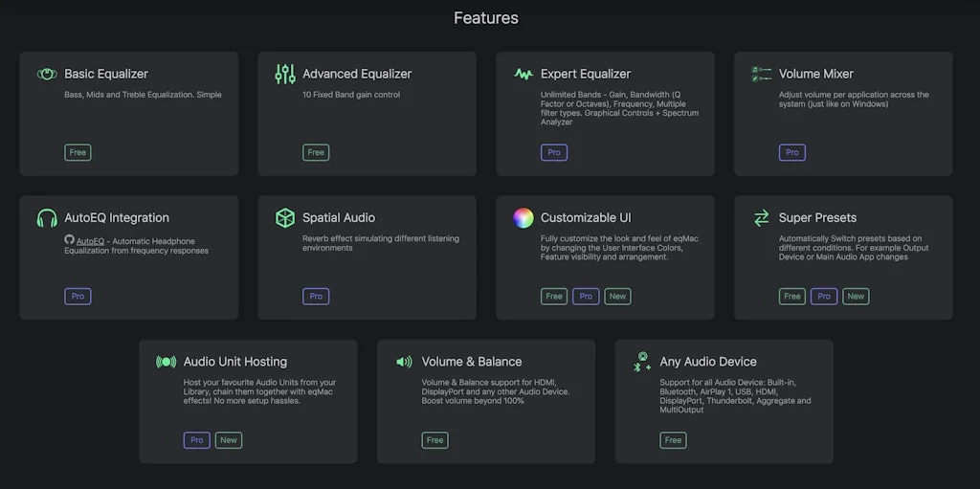Click the Volume Mixer icon
Viewport: 980px width, 489px height.
pos(761,74)
